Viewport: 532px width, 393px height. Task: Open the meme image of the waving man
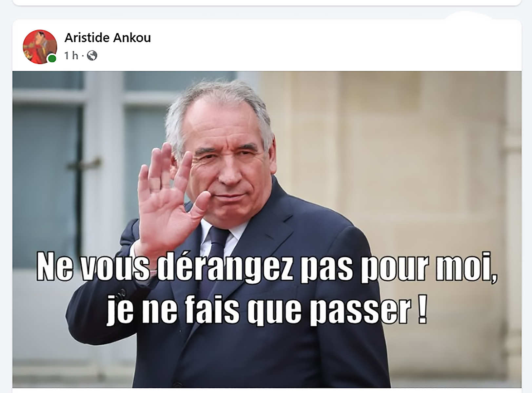pyautogui.click(x=267, y=229)
